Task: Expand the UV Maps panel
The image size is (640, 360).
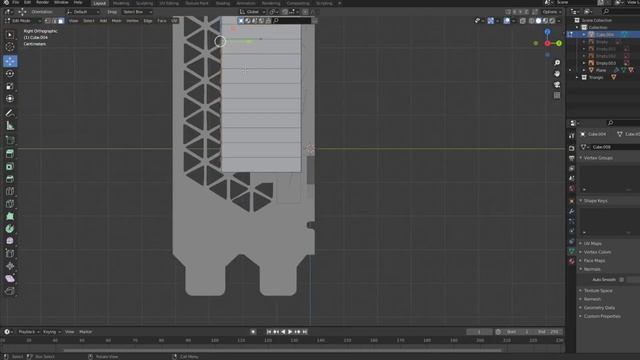Action: point(593,244)
